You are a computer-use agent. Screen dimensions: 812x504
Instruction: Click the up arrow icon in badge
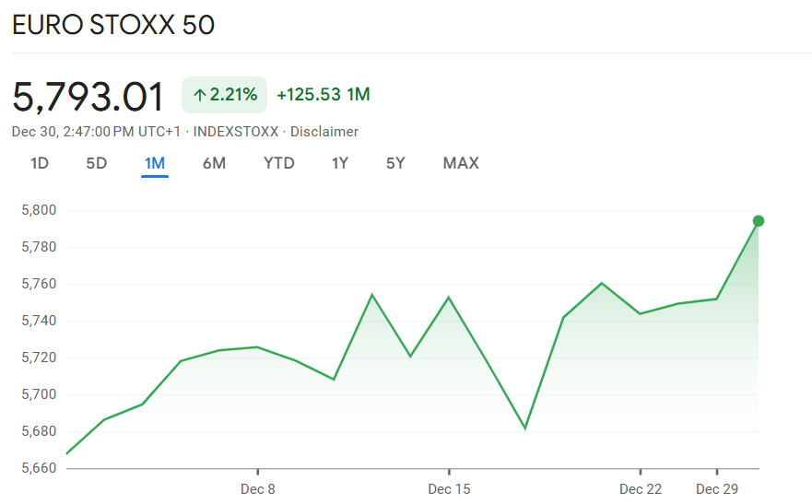tap(199, 95)
